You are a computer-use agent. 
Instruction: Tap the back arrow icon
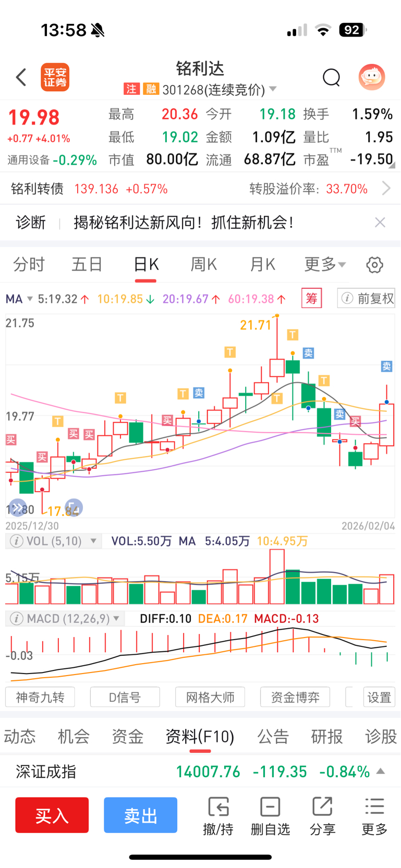(x=21, y=77)
